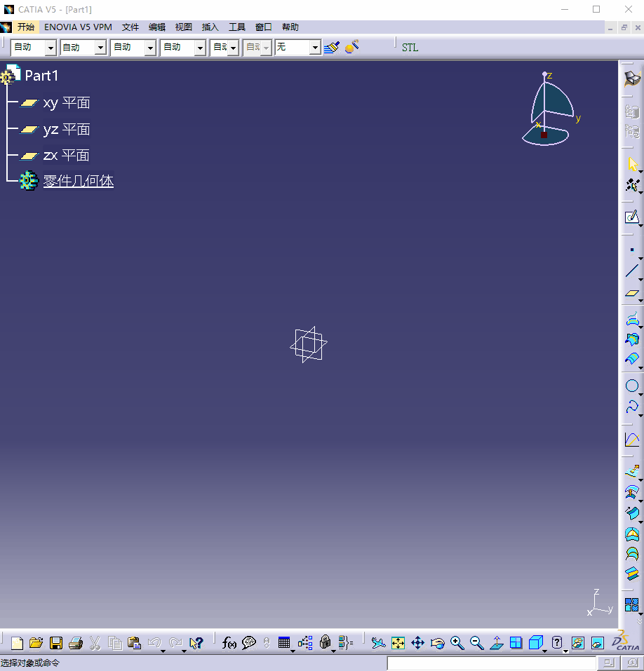Click the power input field at bottom right
Image resolution: width=644 pixels, height=671 pixels.
pyautogui.click(x=491, y=662)
